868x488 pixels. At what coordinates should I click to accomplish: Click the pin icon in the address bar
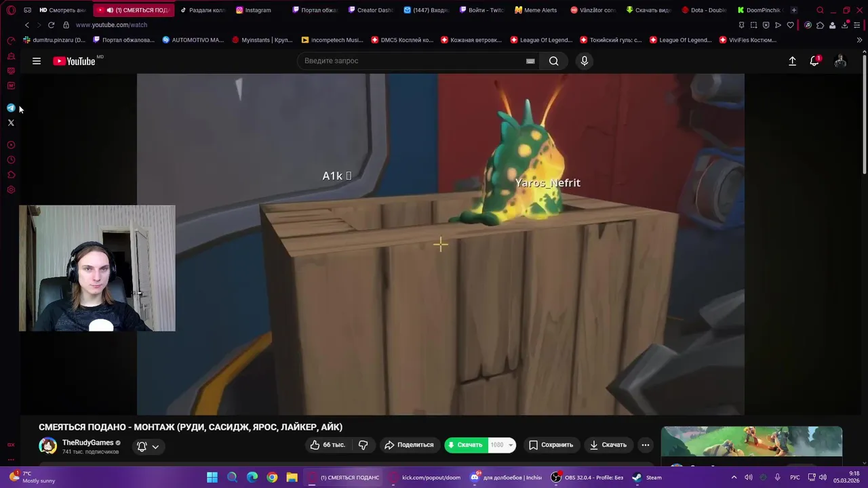click(x=741, y=25)
